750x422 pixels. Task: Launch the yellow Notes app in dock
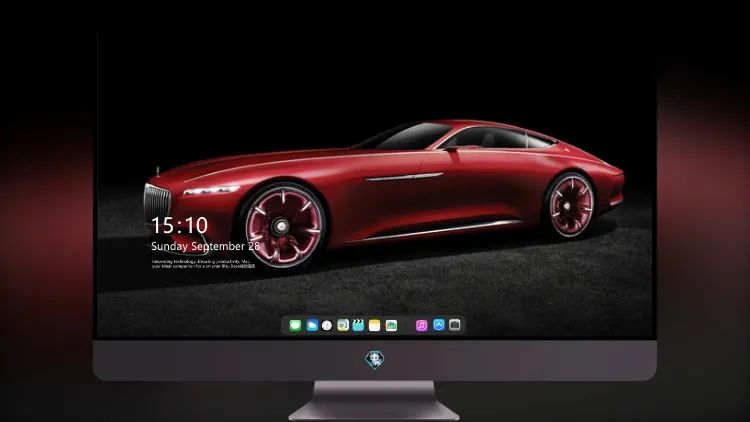[375, 325]
